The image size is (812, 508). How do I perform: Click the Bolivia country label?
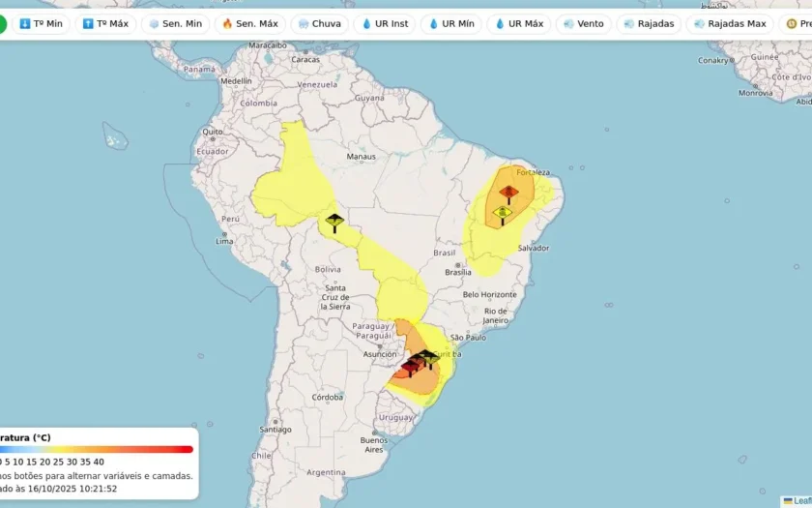click(x=328, y=270)
